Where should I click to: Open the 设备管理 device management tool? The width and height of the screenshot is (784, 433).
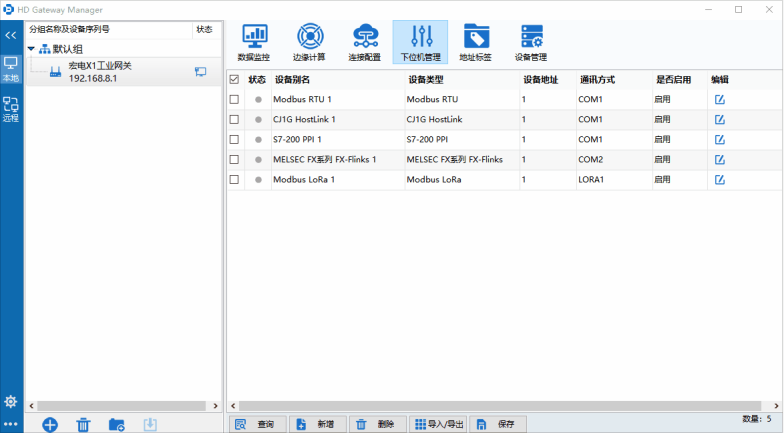click(x=531, y=43)
